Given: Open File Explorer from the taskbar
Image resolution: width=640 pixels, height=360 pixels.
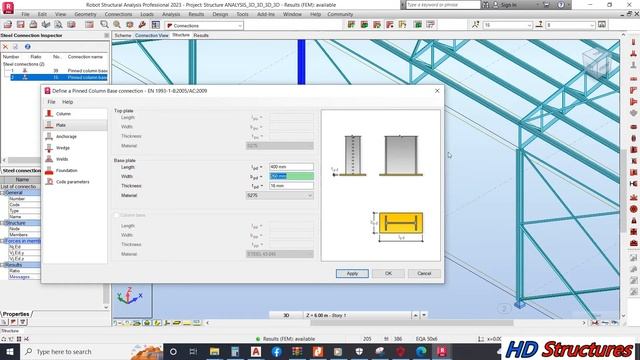Looking at the screenshot, I should [214, 351].
